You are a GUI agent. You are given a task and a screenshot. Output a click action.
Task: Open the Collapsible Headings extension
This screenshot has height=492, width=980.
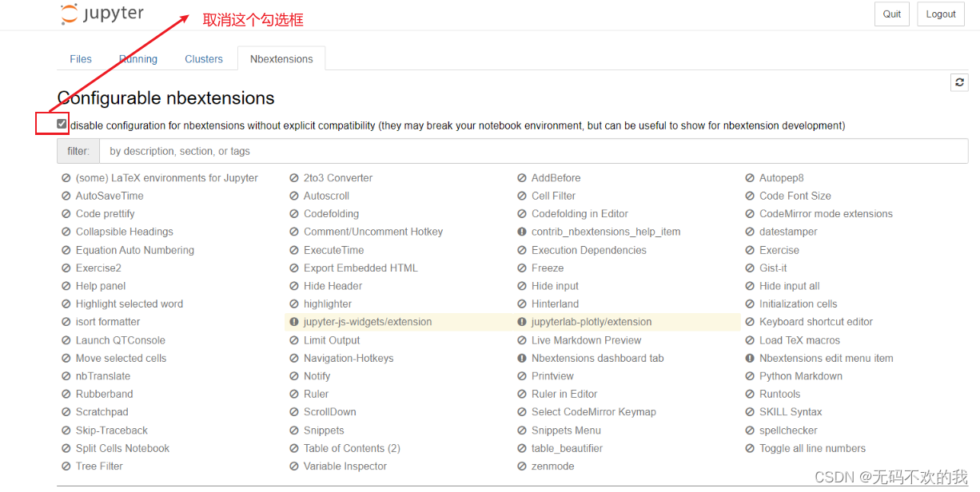(124, 232)
